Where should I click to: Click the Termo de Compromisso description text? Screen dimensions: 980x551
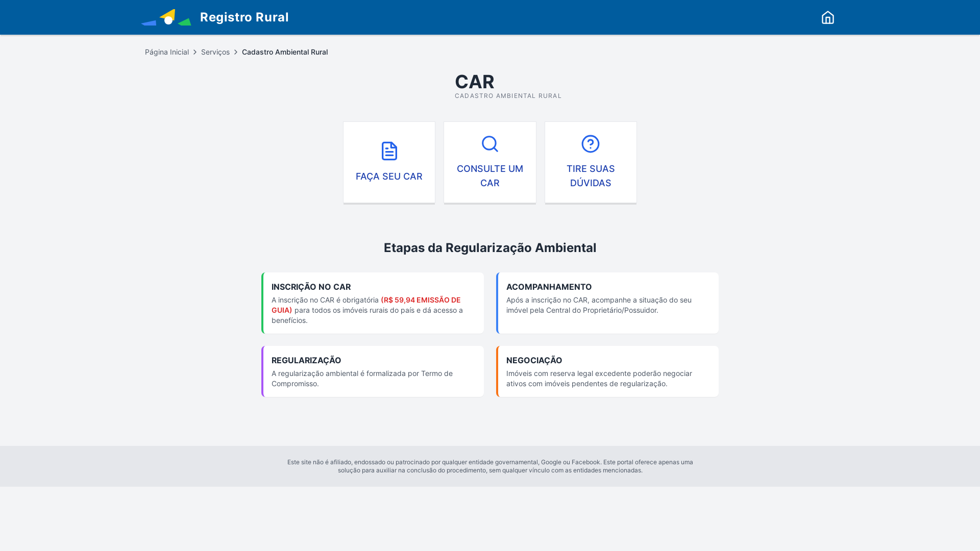(x=362, y=379)
